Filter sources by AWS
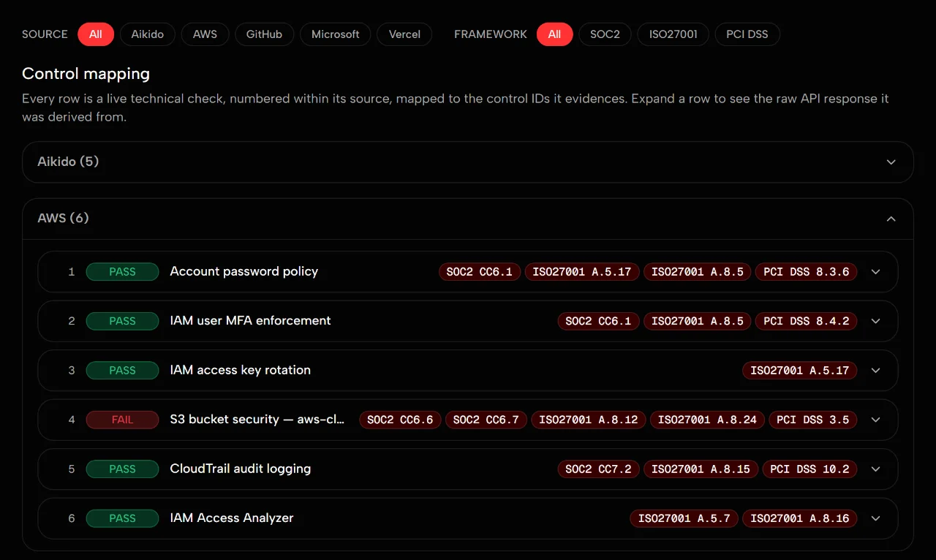Image resolution: width=936 pixels, height=560 pixels. (x=205, y=34)
